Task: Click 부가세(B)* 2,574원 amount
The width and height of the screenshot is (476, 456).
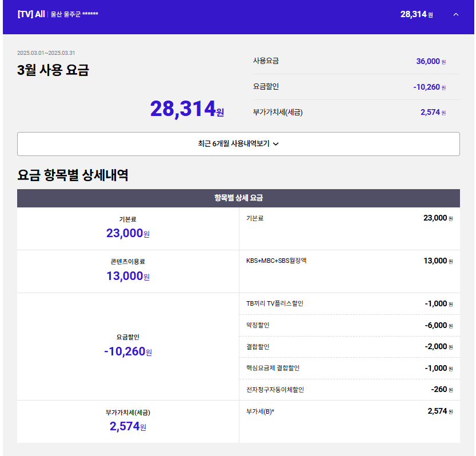Action: (440, 411)
